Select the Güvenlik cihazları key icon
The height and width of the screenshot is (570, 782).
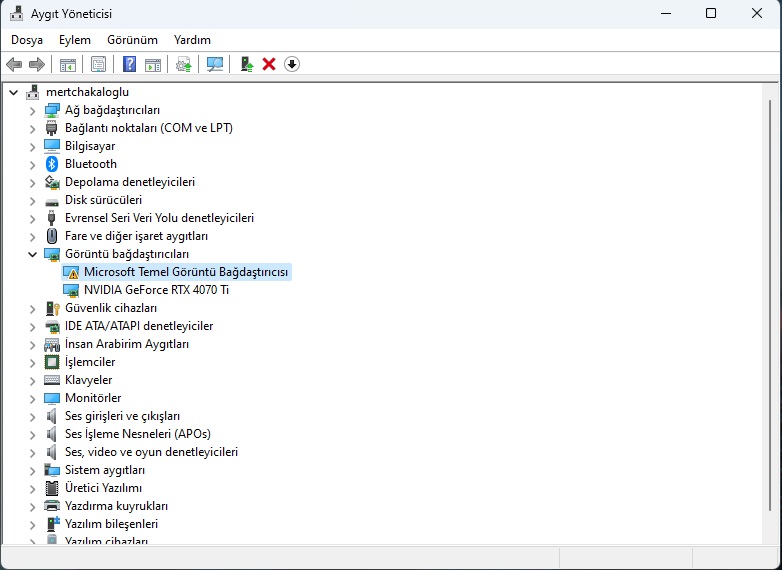52,308
